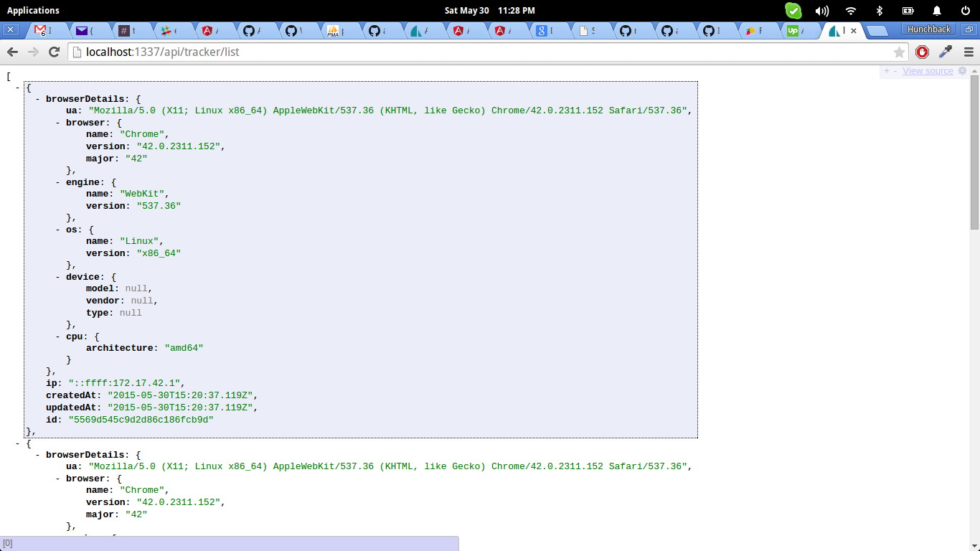Open a new browser tab

[877, 31]
